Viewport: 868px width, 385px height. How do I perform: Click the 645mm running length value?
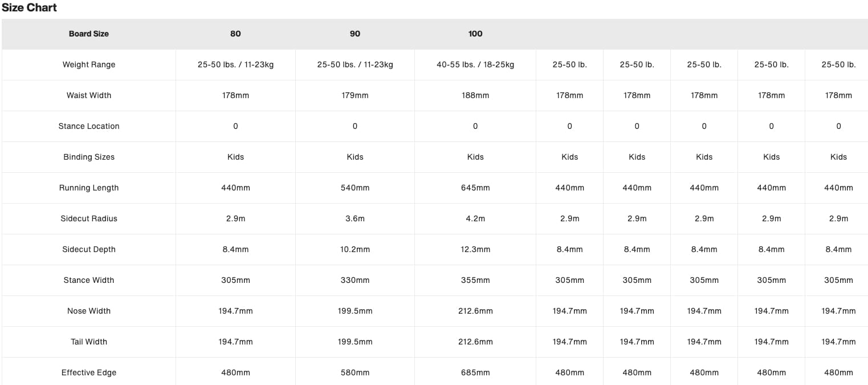475,188
